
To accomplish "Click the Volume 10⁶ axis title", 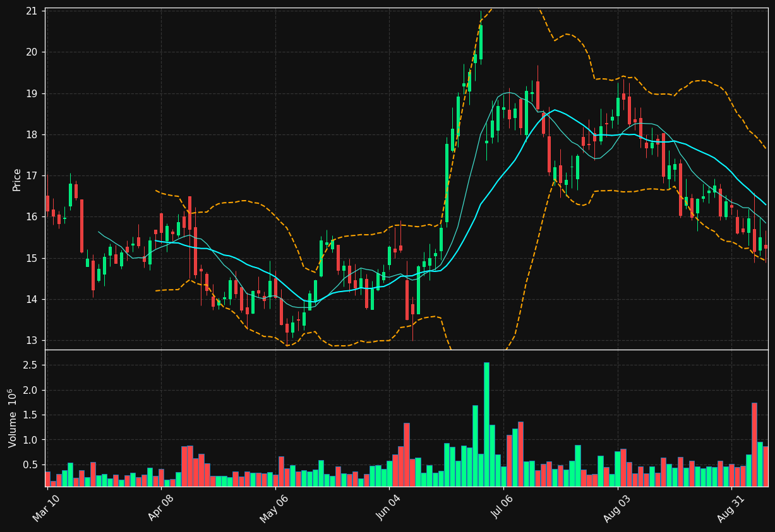I will (x=13, y=418).
